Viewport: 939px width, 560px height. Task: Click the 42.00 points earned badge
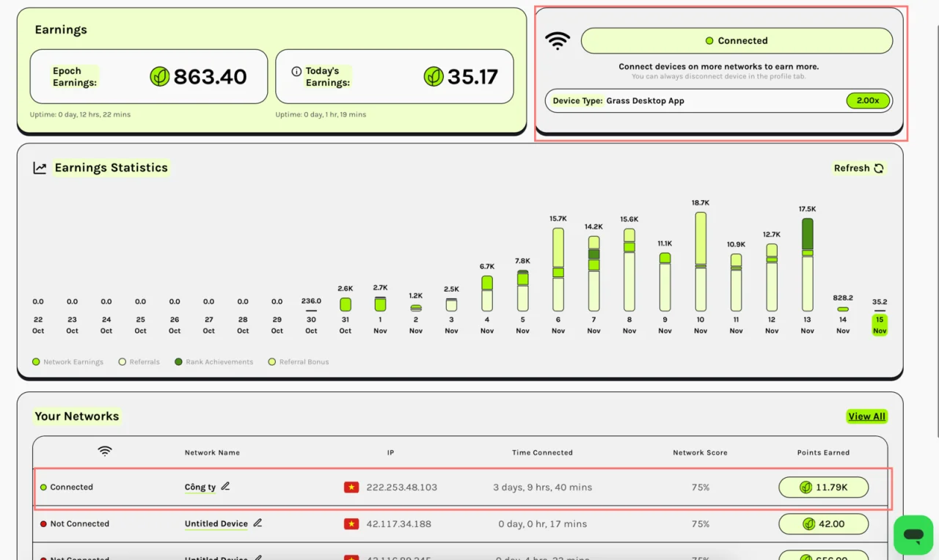pyautogui.click(x=823, y=523)
